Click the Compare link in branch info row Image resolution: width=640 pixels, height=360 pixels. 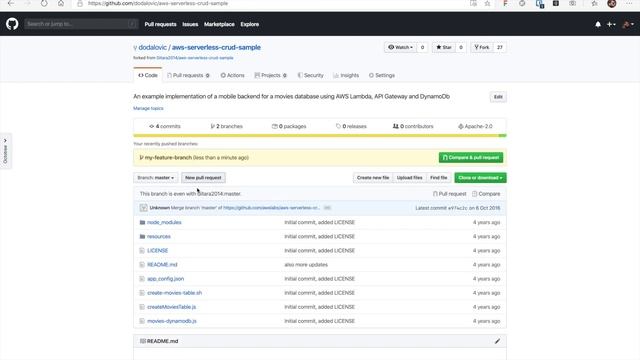pyautogui.click(x=486, y=194)
